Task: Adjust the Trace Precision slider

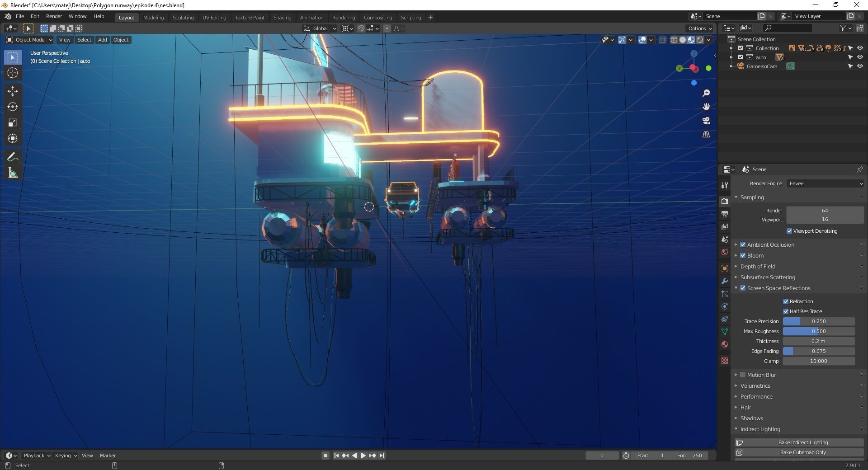Action: click(819, 321)
